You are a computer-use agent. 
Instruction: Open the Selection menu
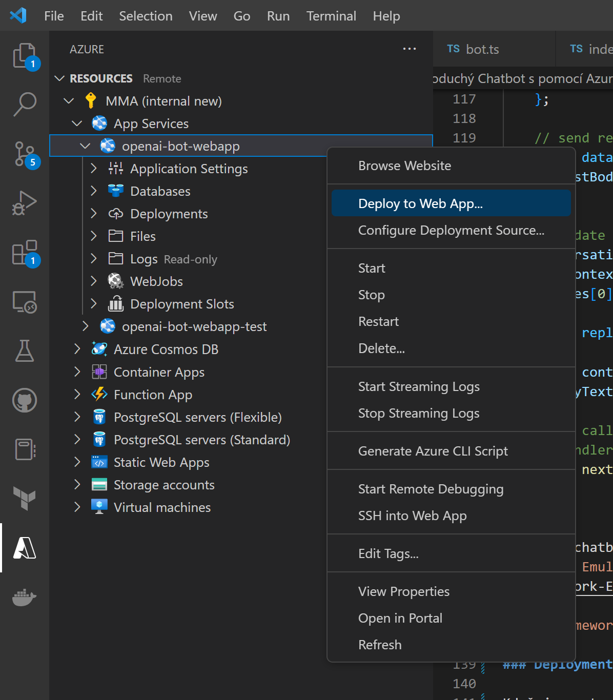146,16
